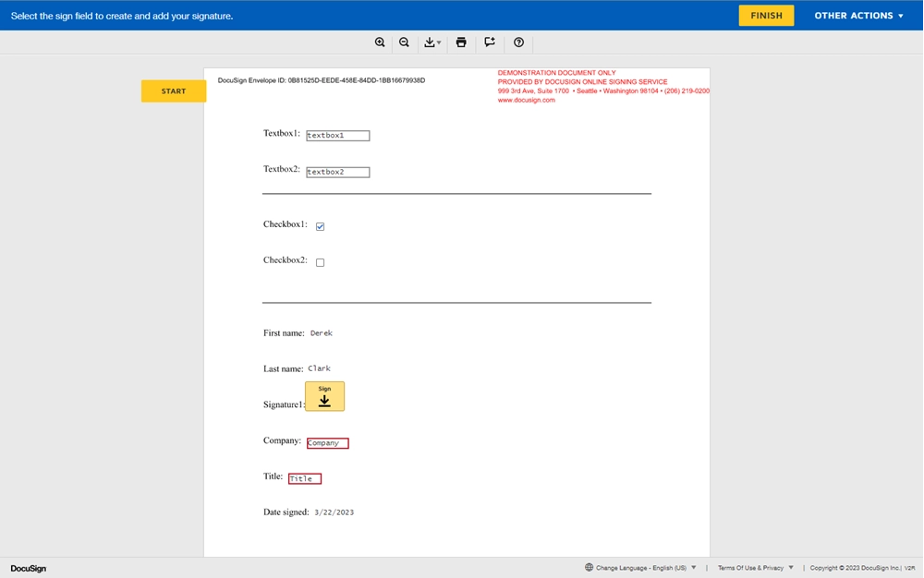The height and width of the screenshot is (578, 924).
Task: Open the www.docusign.com link
Action: pyautogui.click(x=527, y=100)
